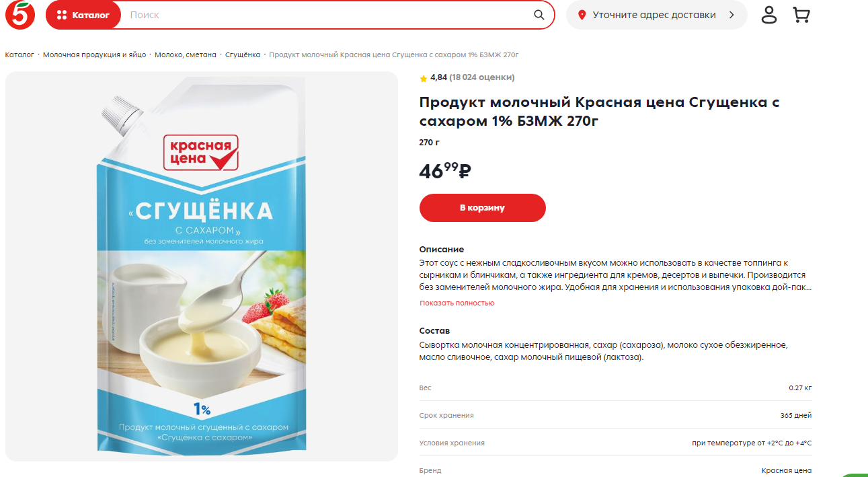Click the green chat widget corner
868x477 pixels.
point(855,474)
